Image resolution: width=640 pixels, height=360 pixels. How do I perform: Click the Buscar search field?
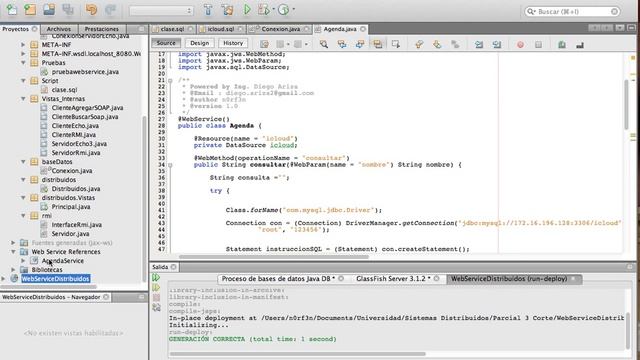(x=572, y=11)
